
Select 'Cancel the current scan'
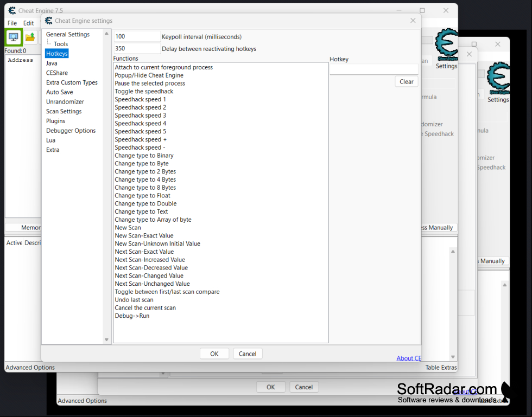[x=145, y=308]
